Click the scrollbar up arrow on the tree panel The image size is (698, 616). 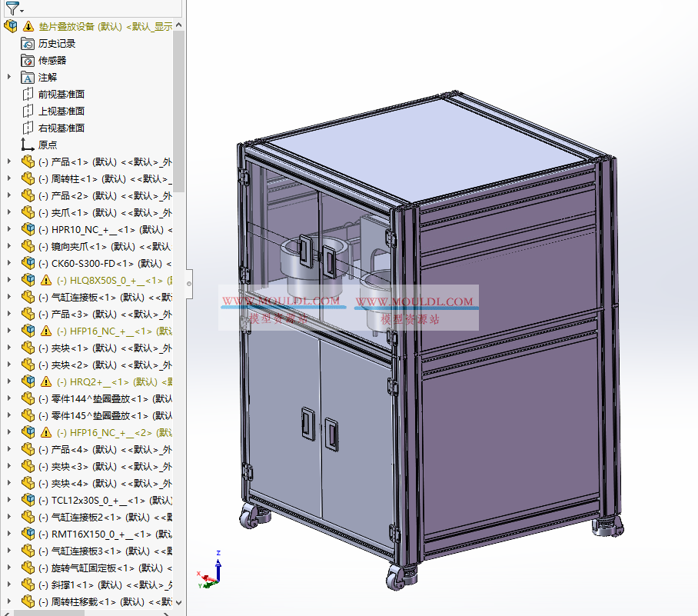(x=177, y=25)
